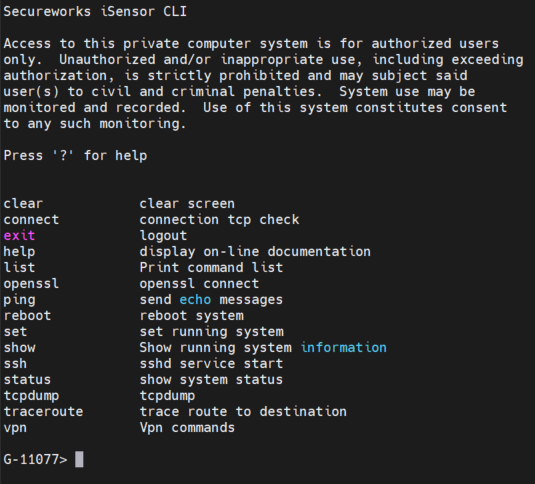
Task: Select the 'status' command name
Action: click(27, 380)
